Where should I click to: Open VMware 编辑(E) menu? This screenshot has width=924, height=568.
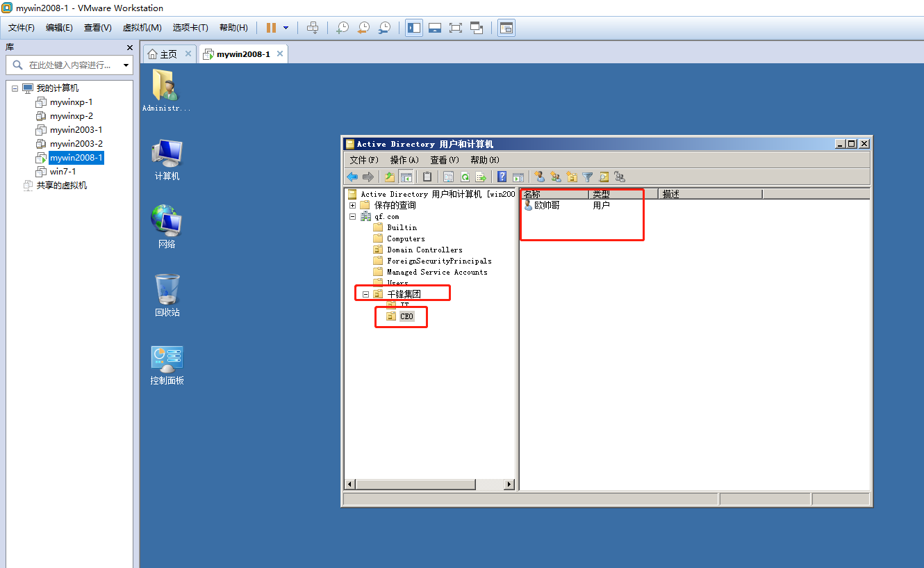59,28
